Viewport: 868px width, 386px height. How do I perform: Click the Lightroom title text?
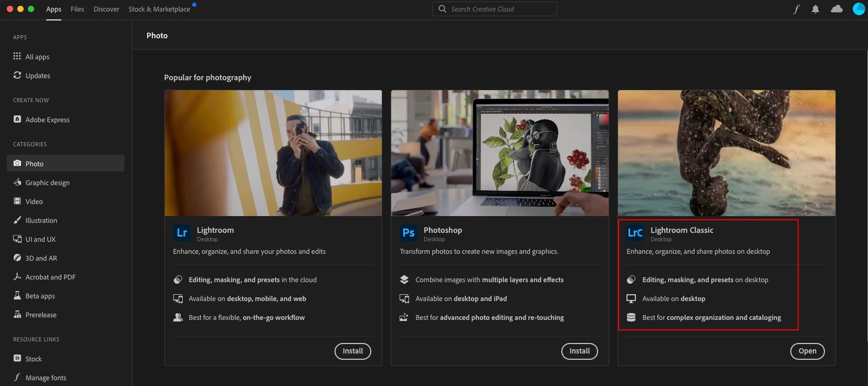[x=215, y=230]
